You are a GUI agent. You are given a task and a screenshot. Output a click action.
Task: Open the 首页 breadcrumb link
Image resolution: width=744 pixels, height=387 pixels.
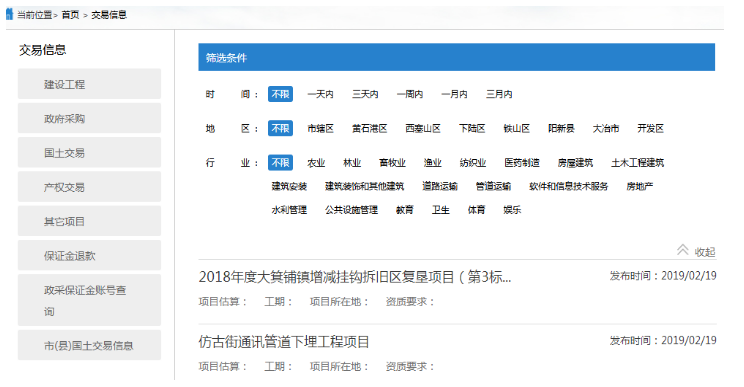[70, 15]
